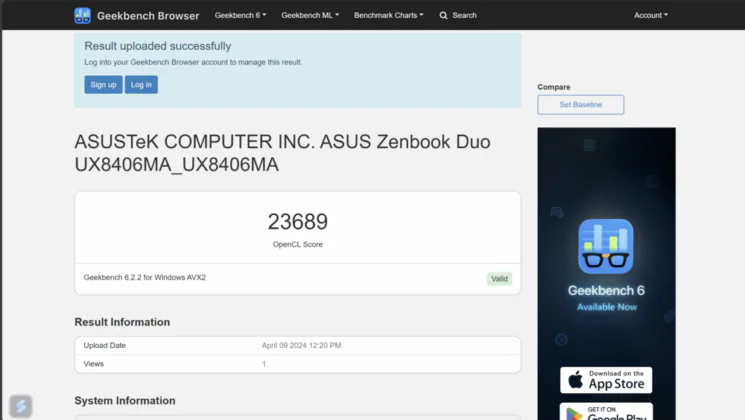Click the floating lightning icon at bottom-left
745x420 pixels.
tap(20, 406)
